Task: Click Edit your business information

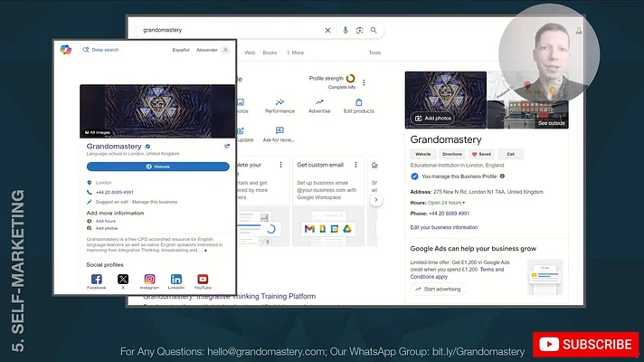Action: click(444, 227)
